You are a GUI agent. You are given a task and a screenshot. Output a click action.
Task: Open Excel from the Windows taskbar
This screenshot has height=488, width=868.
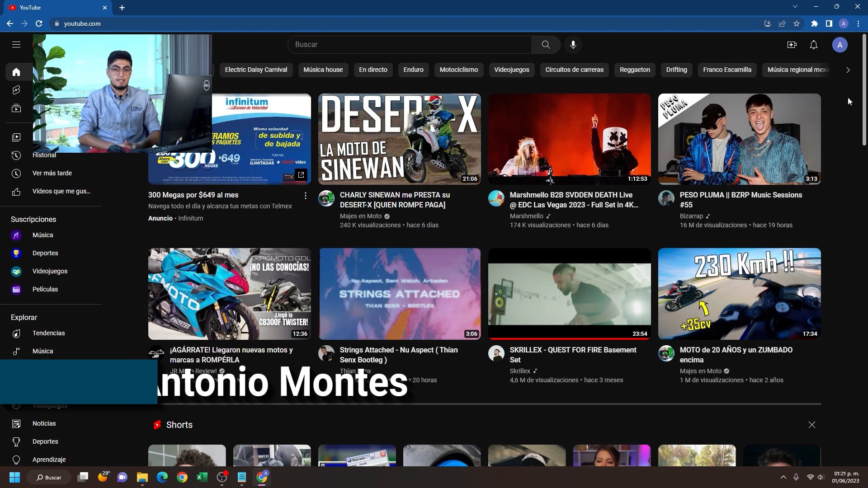tap(202, 477)
